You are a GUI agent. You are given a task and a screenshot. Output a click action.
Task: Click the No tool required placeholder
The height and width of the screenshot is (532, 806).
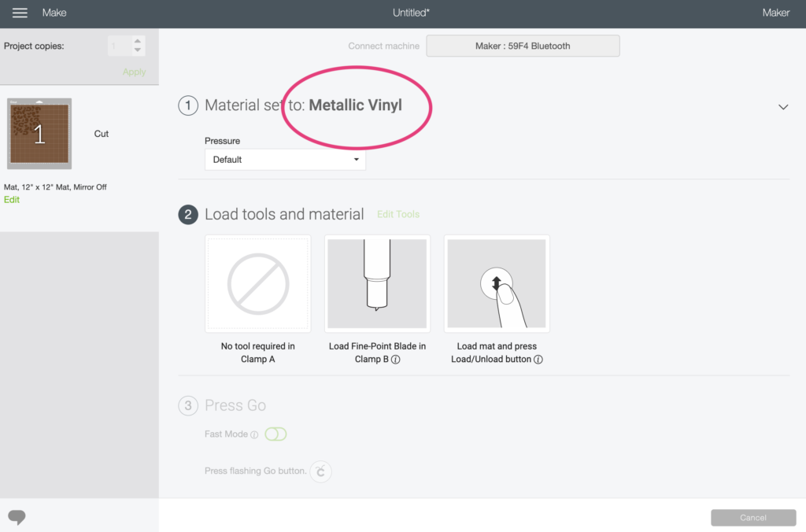[257, 284]
